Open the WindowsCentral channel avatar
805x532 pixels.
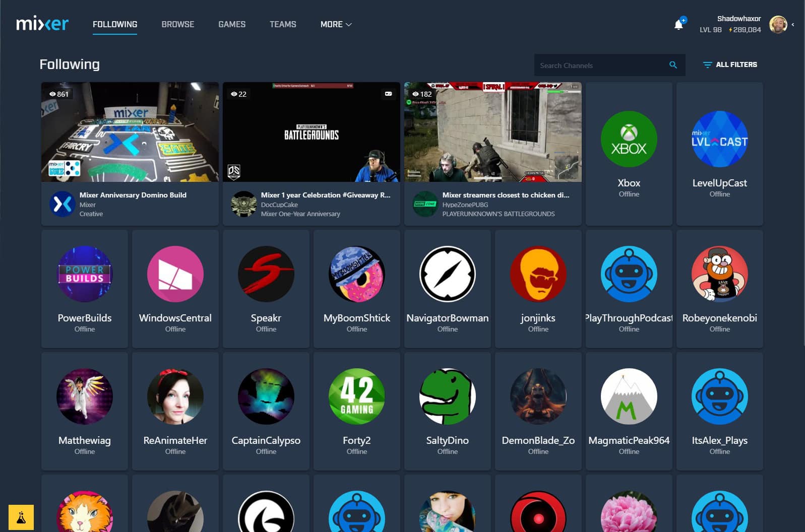(x=175, y=274)
